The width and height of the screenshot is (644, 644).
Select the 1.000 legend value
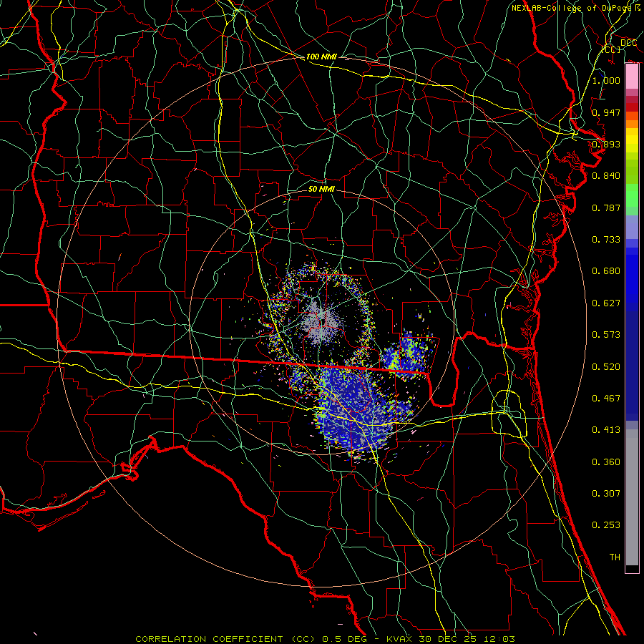[x=606, y=80]
